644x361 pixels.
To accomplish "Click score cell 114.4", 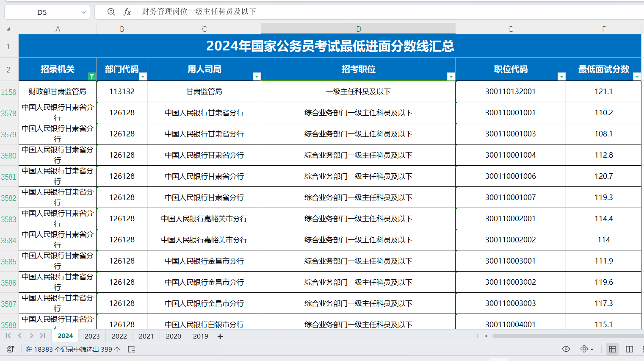I will point(603,219).
